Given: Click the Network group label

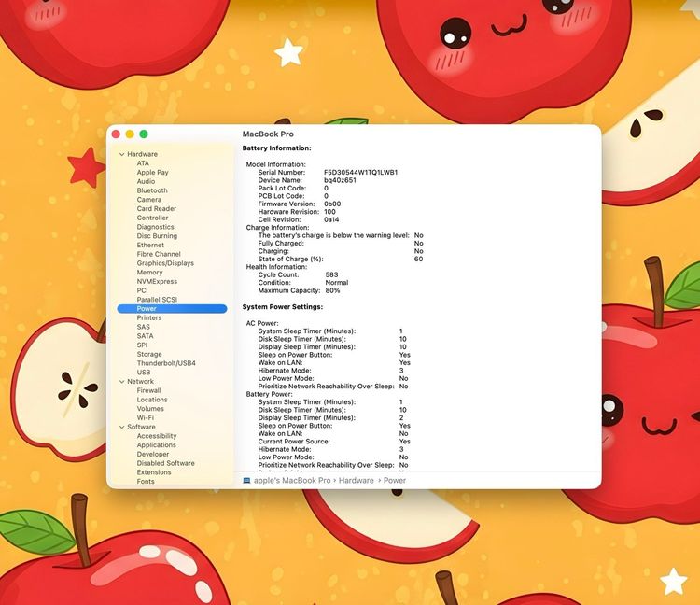Looking at the screenshot, I should 140,382.
